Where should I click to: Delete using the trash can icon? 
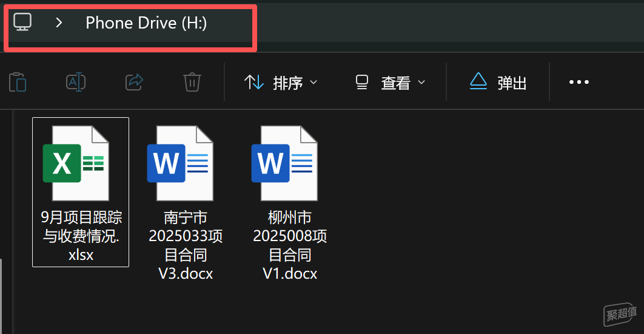click(192, 82)
